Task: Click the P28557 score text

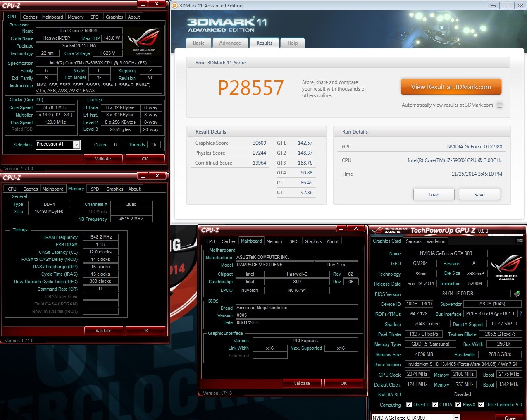Action: pos(251,88)
